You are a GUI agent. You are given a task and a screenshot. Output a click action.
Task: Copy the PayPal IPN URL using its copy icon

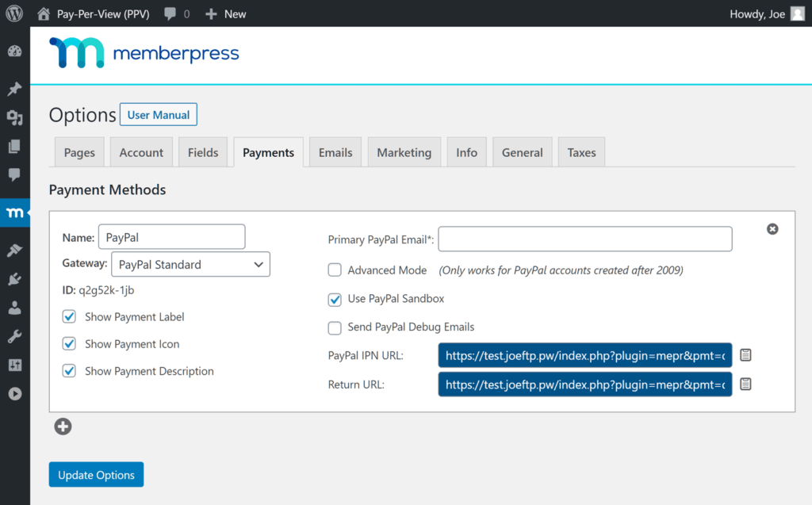coord(745,355)
